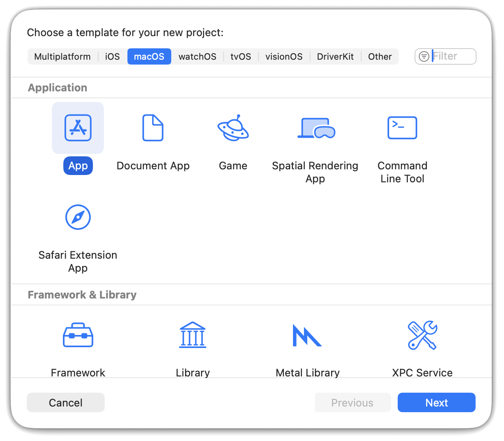
Task: Select the Library template icon
Action: pos(193,335)
